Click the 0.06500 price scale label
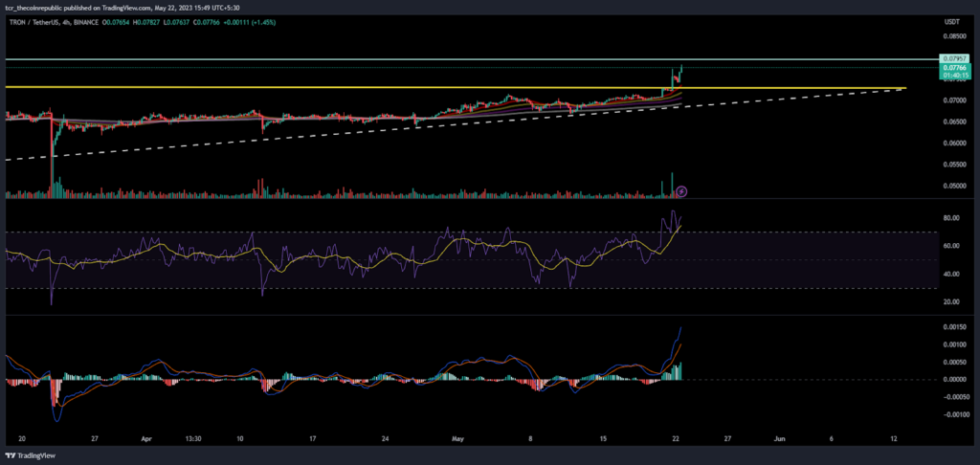Screen dimensions: 980x465 point(953,122)
